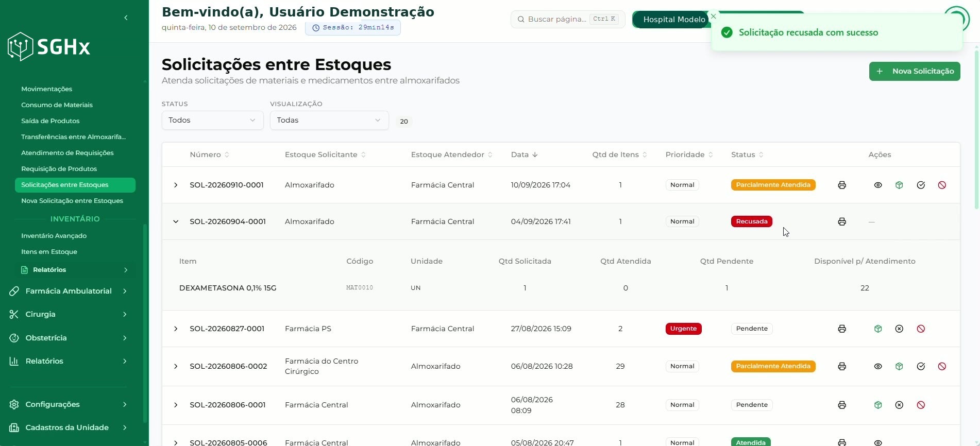Screen dimensions: 980x446
Task: Expand row SOL-20260910-0001
Action: [176, 185]
